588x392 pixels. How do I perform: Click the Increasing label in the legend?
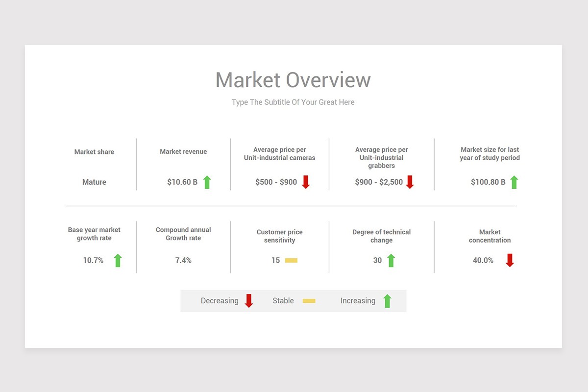(358, 300)
